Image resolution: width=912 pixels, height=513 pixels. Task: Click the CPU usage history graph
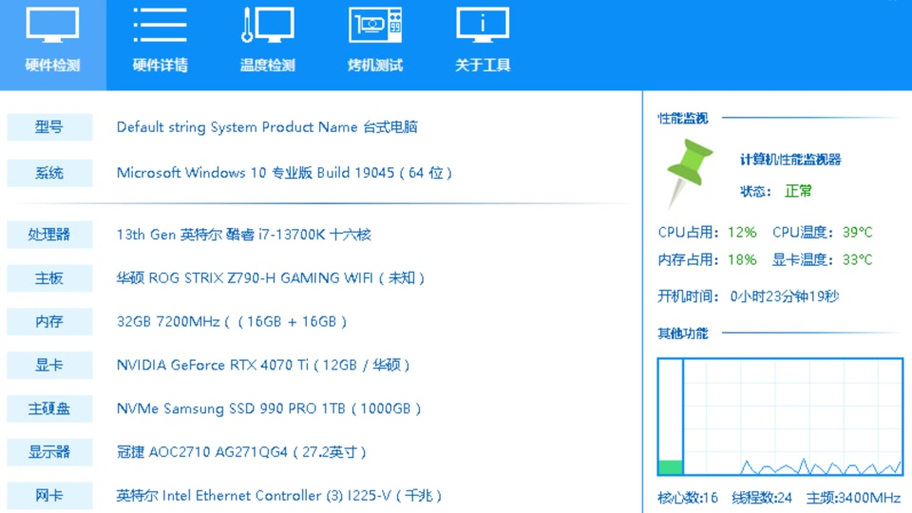click(x=792, y=417)
